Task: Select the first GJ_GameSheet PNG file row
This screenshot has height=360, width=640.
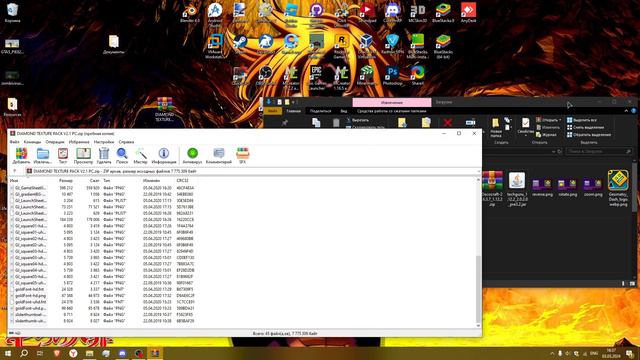Action: pyautogui.click(x=102, y=188)
